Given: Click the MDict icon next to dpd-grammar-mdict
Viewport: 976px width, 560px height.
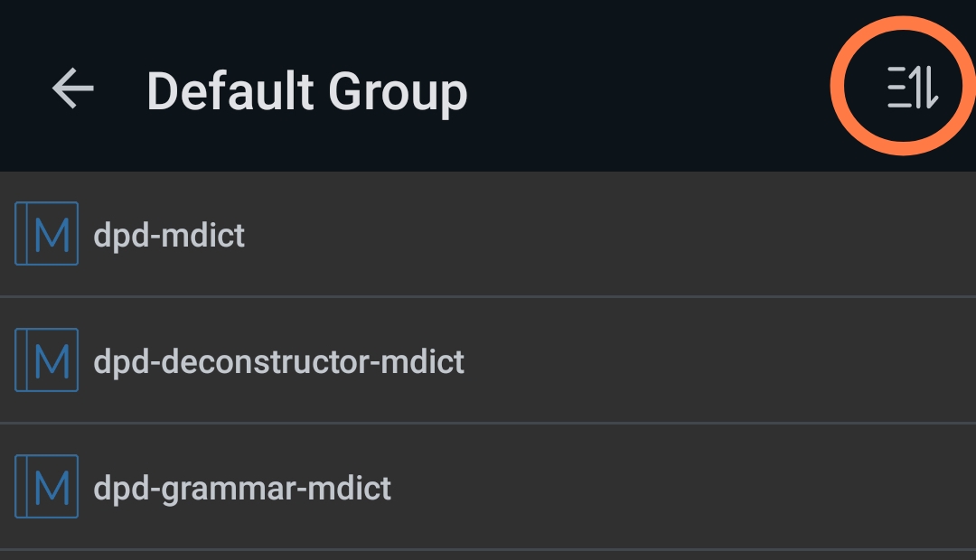Looking at the screenshot, I should (x=46, y=487).
